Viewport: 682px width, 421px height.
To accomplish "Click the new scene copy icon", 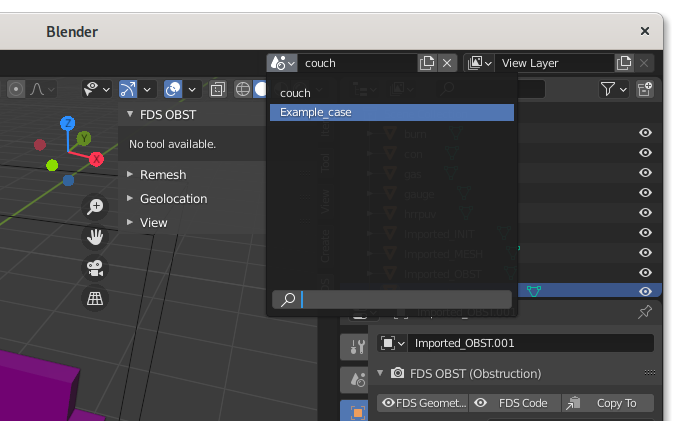I will coord(427,63).
